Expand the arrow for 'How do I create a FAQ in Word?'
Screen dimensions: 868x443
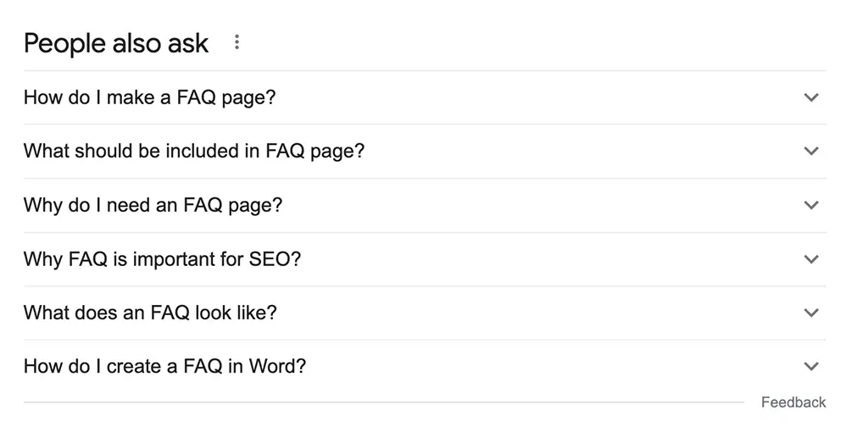[811, 366]
